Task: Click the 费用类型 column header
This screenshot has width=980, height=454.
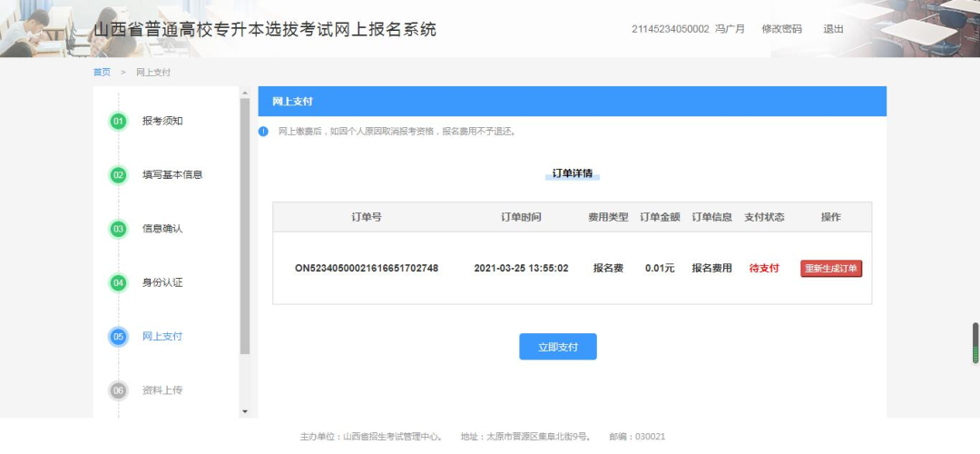Action: 608,217
